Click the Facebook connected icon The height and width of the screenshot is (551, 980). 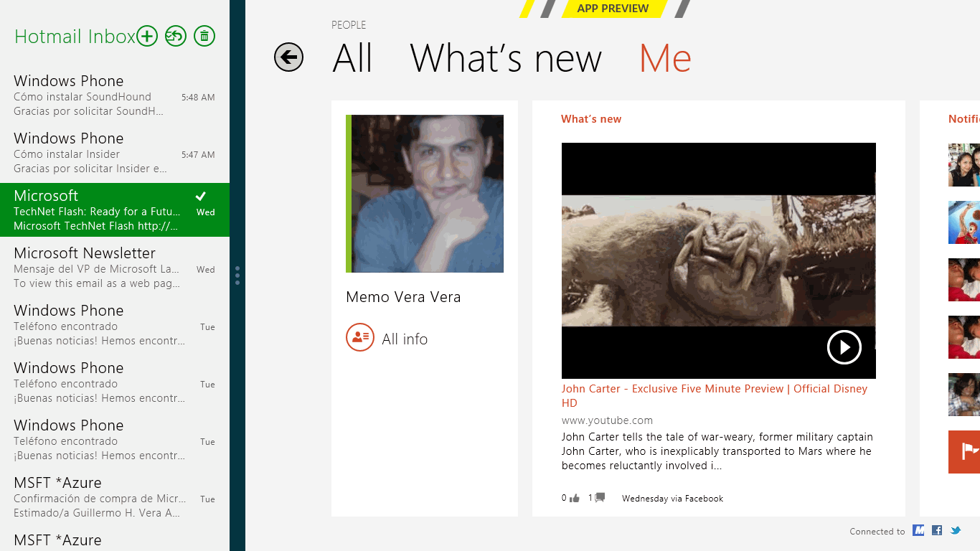[x=937, y=530]
